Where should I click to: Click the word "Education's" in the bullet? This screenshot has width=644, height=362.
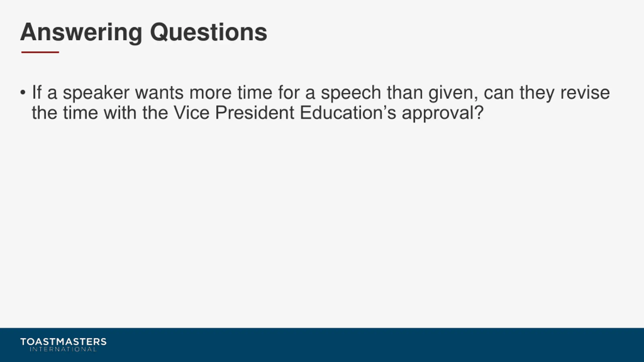pos(348,113)
